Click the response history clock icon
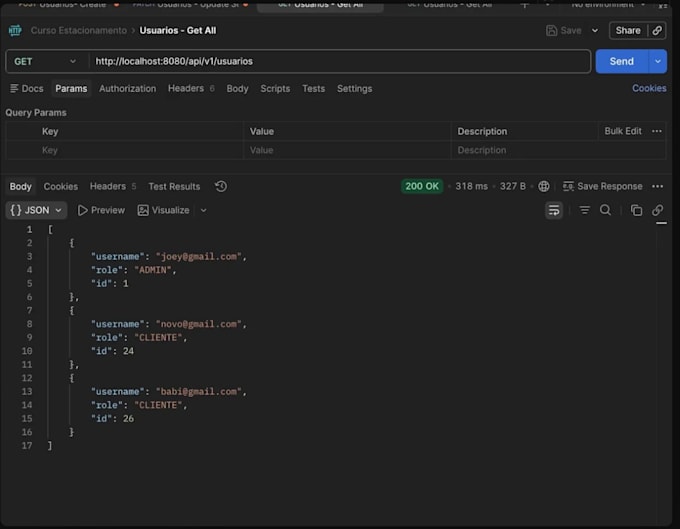The width and height of the screenshot is (680, 529). click(220, 186)
